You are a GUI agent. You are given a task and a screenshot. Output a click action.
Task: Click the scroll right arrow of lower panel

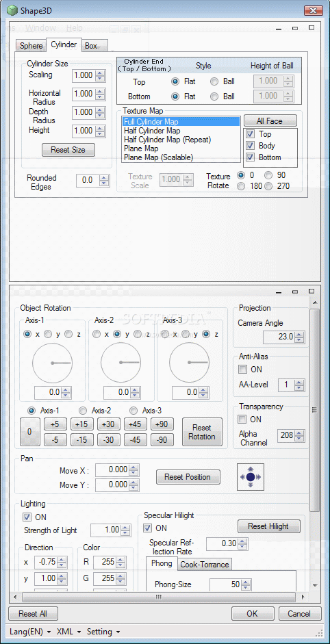[x=303, y=596]
